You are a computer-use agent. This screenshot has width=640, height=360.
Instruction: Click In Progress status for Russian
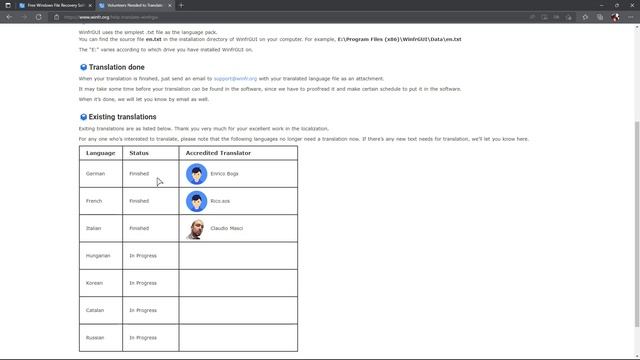143,338
